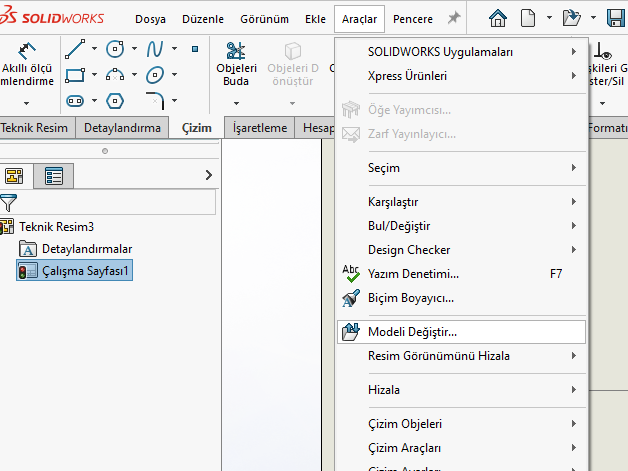Select the Line sketch tool
The image size is (628, 471).
(75, 48)
